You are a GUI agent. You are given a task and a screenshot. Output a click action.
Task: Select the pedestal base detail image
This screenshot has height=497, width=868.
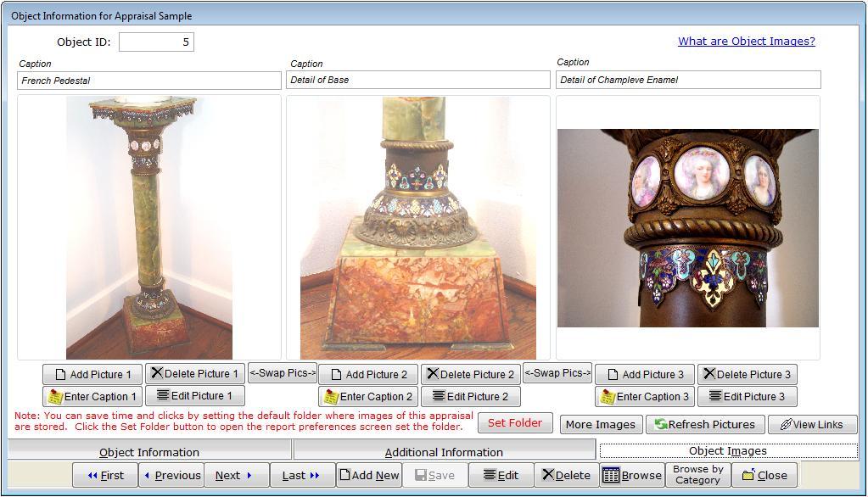click(418, 228)
